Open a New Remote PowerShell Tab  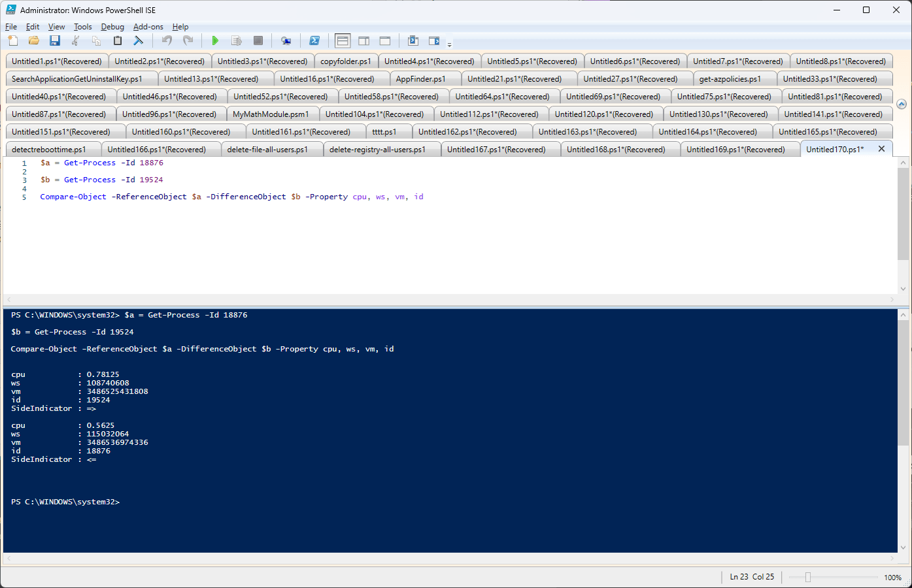point(286,41)
